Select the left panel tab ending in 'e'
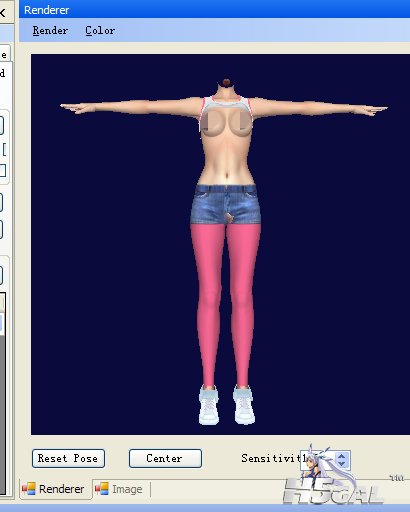Viewport: 410px width, 512px height. (x=4, y=54)
